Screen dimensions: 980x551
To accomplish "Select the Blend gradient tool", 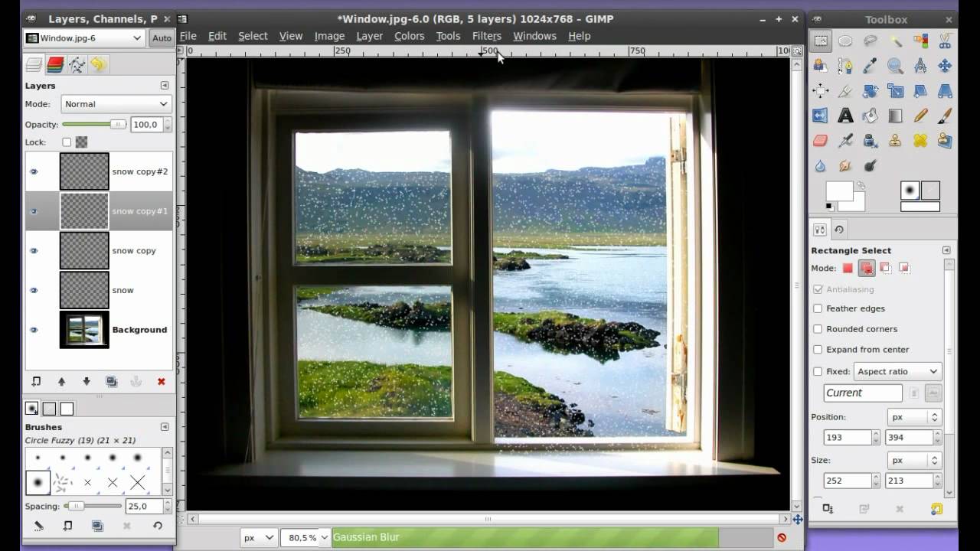I will point(895,116).
